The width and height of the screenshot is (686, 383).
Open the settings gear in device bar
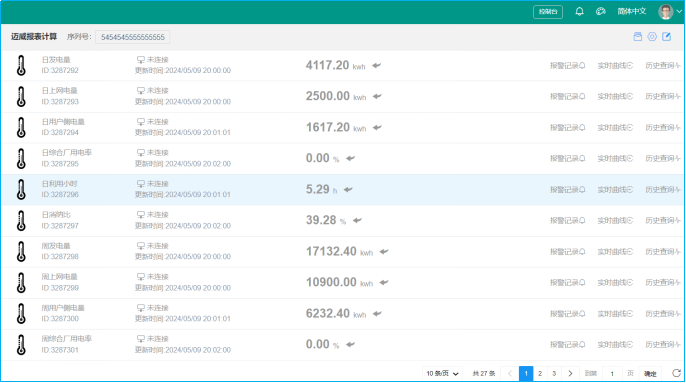[x=652, y=37]
